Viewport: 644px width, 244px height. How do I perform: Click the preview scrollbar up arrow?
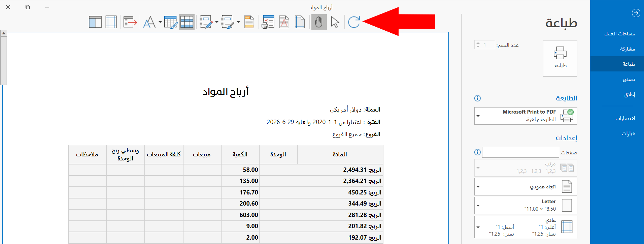click(4, 33)
